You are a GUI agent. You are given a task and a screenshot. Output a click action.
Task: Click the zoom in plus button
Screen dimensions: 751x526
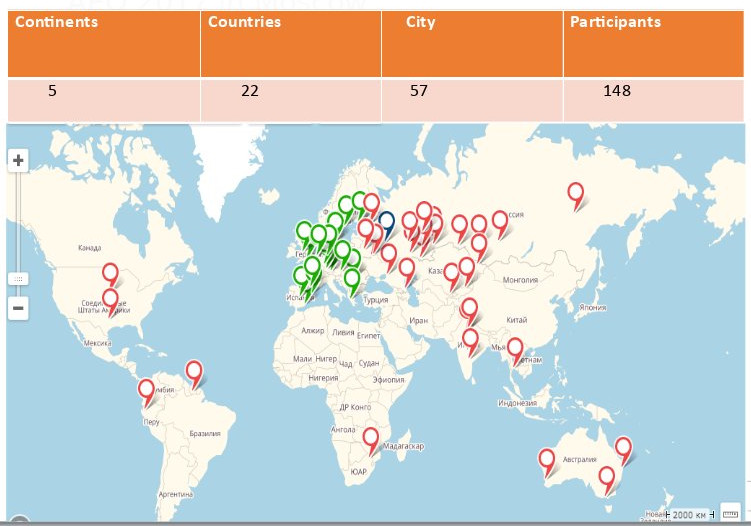18,161
